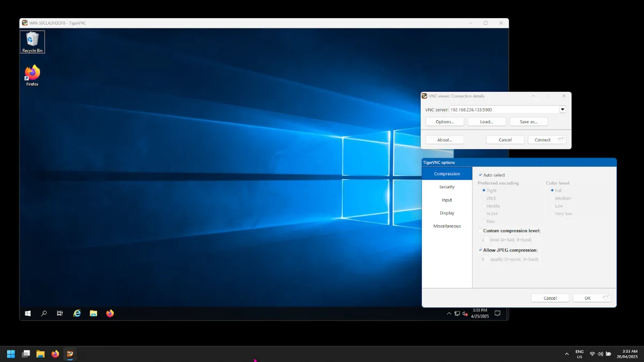644x362 pixels.
Task: Click the VNC server address field
Action: [x=504, y=109]
